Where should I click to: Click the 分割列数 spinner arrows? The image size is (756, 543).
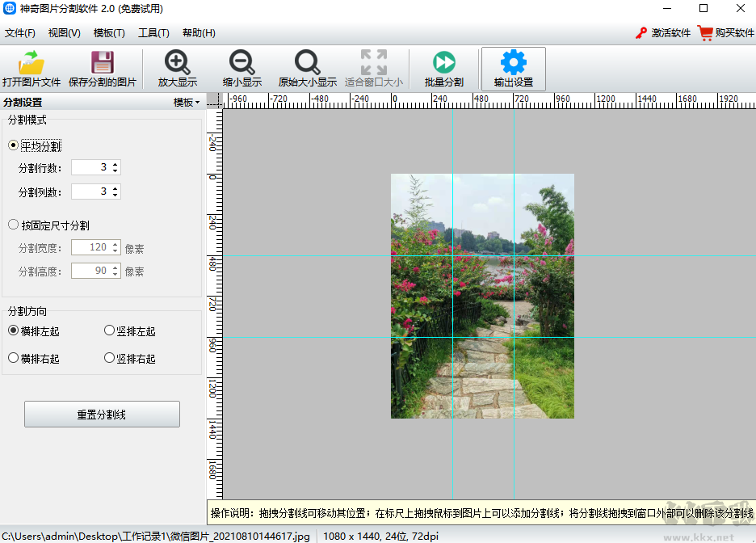pos(115,192)
